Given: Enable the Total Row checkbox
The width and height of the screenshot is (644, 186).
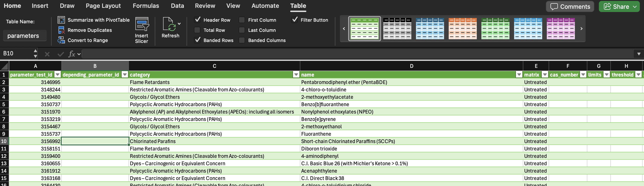Looking at the screenshot, I should (x=197, y=30).
